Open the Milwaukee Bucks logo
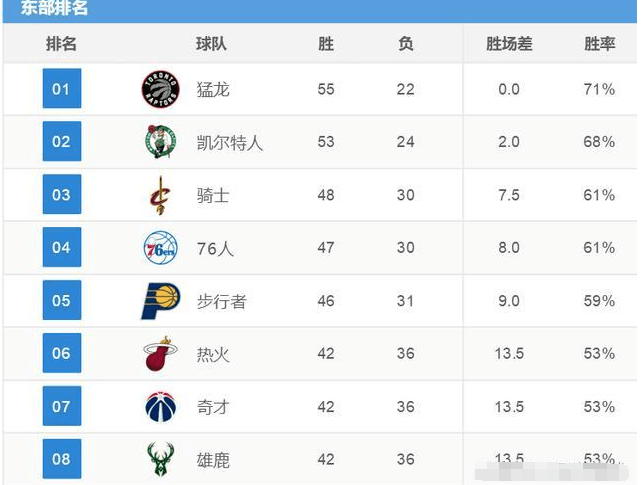The width and height of the screenshot is (641, 485). (x=160, y=459)
